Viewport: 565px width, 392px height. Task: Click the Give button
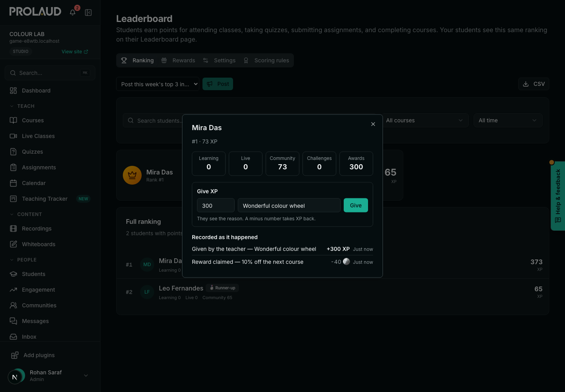click(x=356, y=205)
